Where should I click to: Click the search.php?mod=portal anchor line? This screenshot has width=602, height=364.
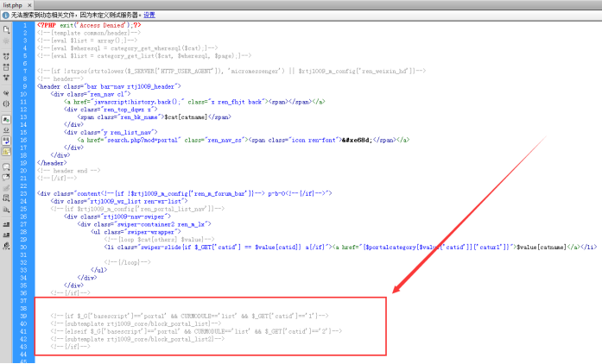click(x=244, y=140)
